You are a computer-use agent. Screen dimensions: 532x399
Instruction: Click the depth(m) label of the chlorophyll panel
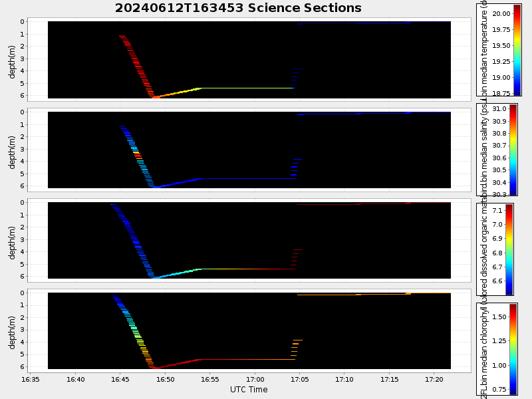point(12,332)
